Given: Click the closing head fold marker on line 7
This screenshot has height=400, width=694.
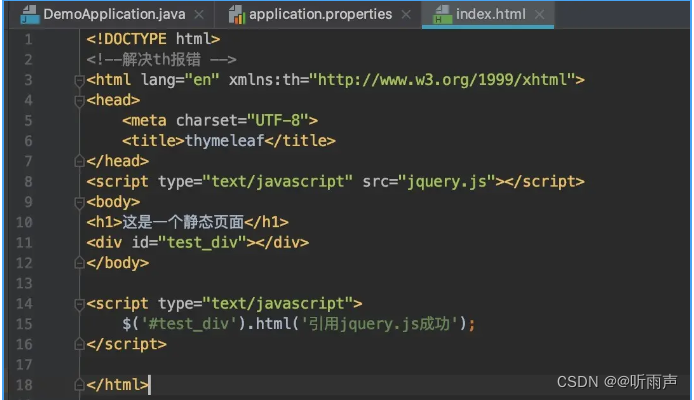Looking at the screenshot, I should pos(79,161).
